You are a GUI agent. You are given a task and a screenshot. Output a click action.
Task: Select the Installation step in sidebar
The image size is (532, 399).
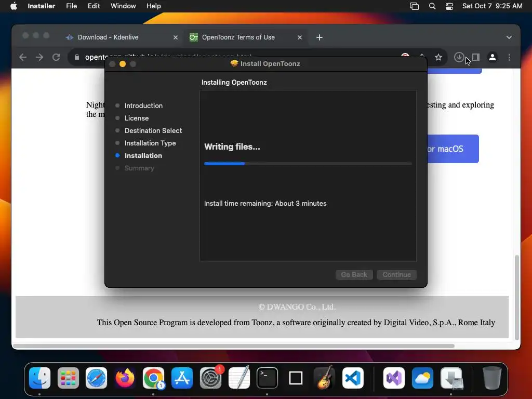tap(143, 156)
